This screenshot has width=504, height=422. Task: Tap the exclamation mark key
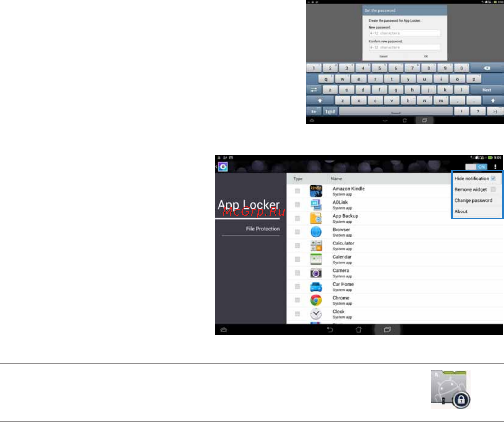[x=461, y=111]
